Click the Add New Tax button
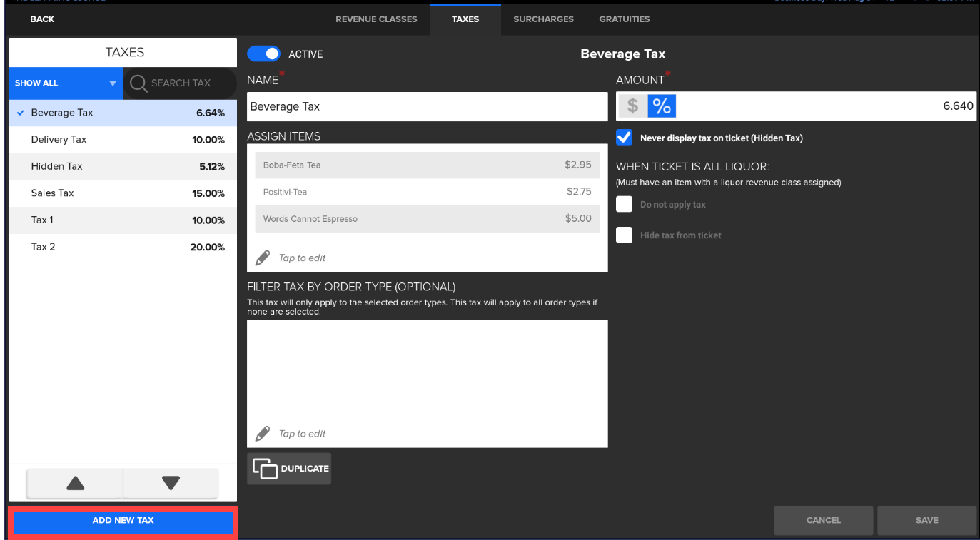The height and width of the screenshot is (540, 980). [122, 521]
